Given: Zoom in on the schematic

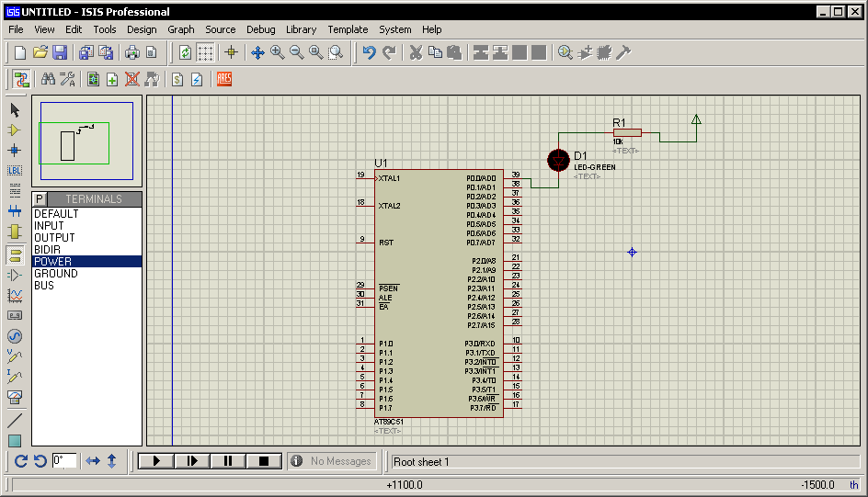Looking at the screenshot, I should point(278,52).
